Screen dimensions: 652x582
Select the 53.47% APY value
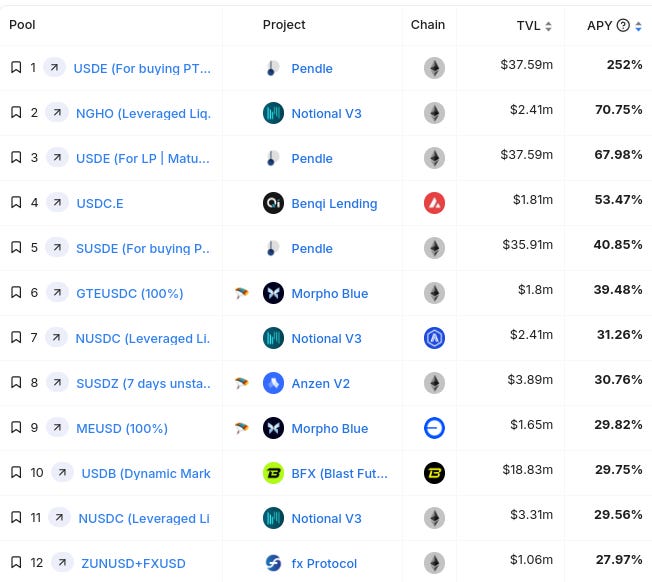[618, 200]
